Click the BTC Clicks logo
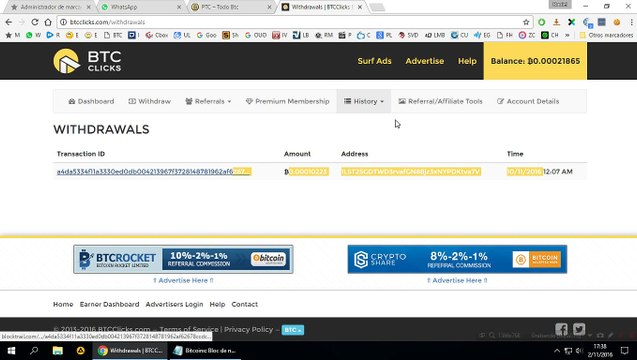This screenshot has width=637, height=360. coord(87,61)
